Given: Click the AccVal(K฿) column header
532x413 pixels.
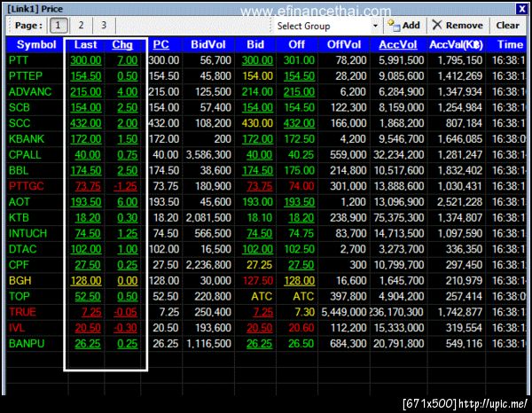Looking at the screenshot, I should click(456, 45).
